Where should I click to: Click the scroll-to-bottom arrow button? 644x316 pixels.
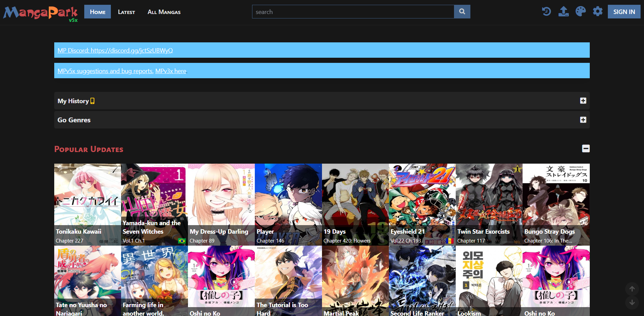[632, 302]
